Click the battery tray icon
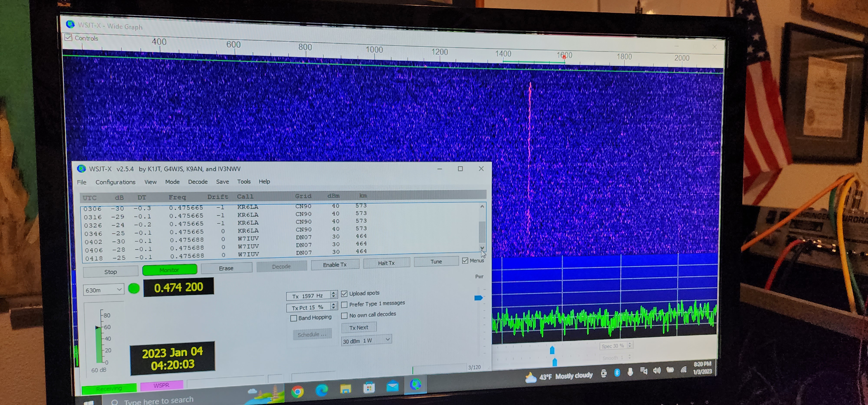Image resolution: width=868 pixels, height=405 pixels. (x=670, y=370)
